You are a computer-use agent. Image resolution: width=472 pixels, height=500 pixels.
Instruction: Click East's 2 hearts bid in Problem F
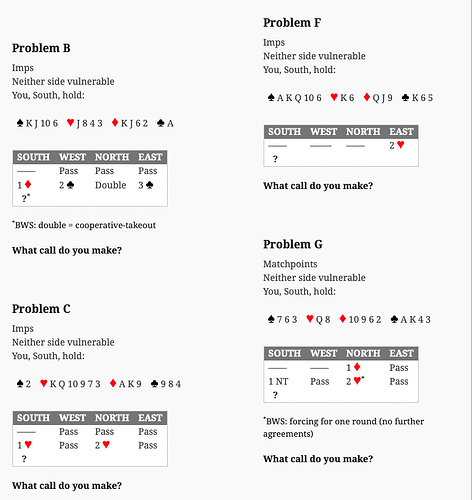[397, 145]
